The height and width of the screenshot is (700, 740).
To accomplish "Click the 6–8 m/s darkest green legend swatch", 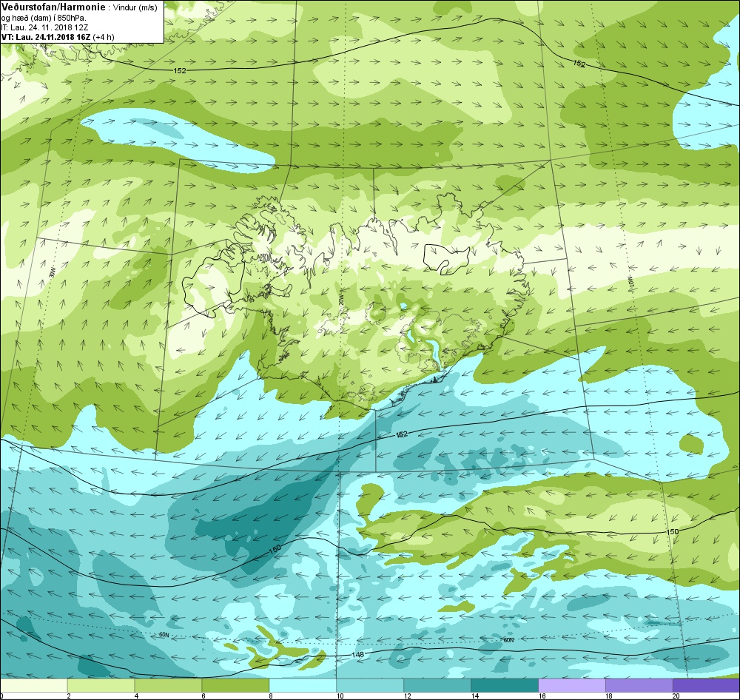I will point(235,685).
